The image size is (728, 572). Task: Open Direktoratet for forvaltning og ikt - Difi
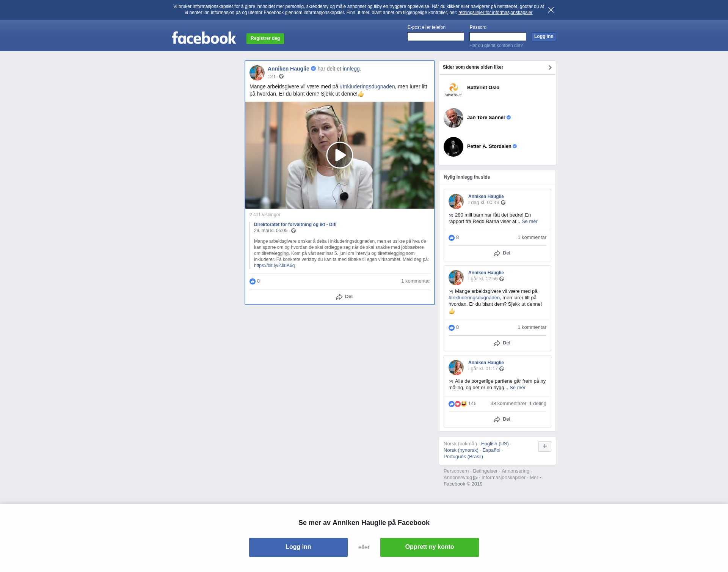(x=295, y=225)
